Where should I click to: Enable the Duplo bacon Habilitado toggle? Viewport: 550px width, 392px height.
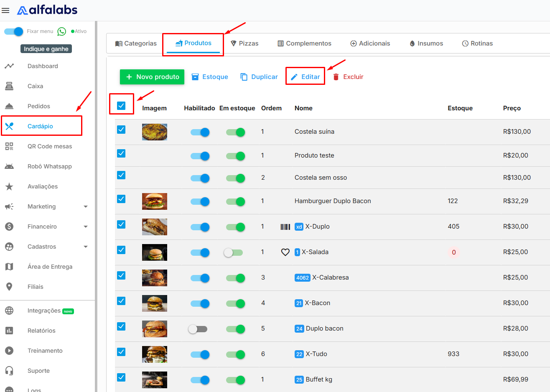point(197,329)
